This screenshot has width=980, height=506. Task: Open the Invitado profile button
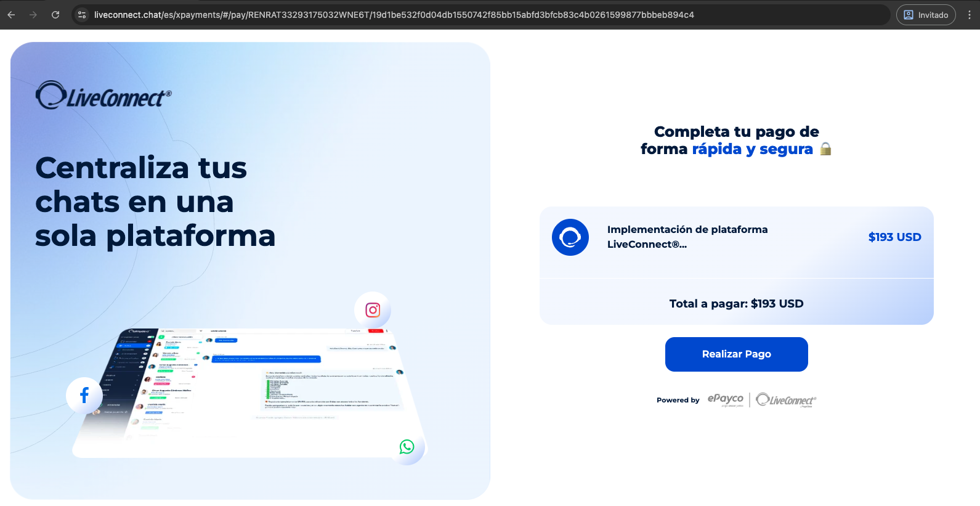point(926,15)
